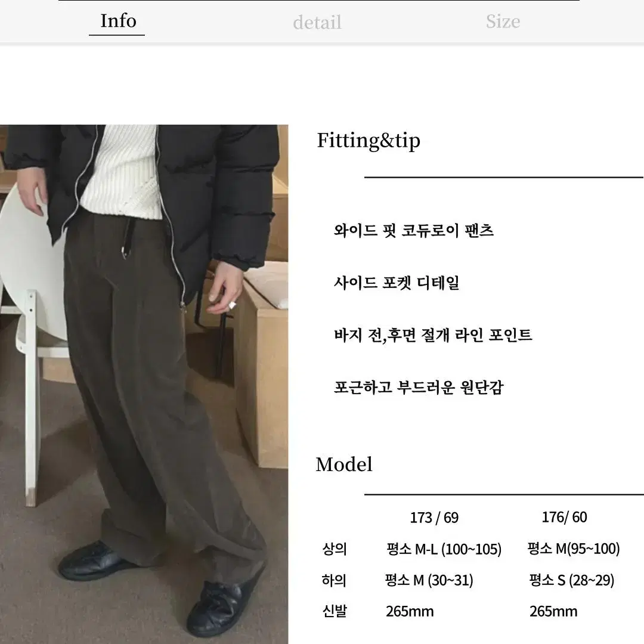
Task: Click the 평소 M(95~100) value
Action: coord(574,549)
